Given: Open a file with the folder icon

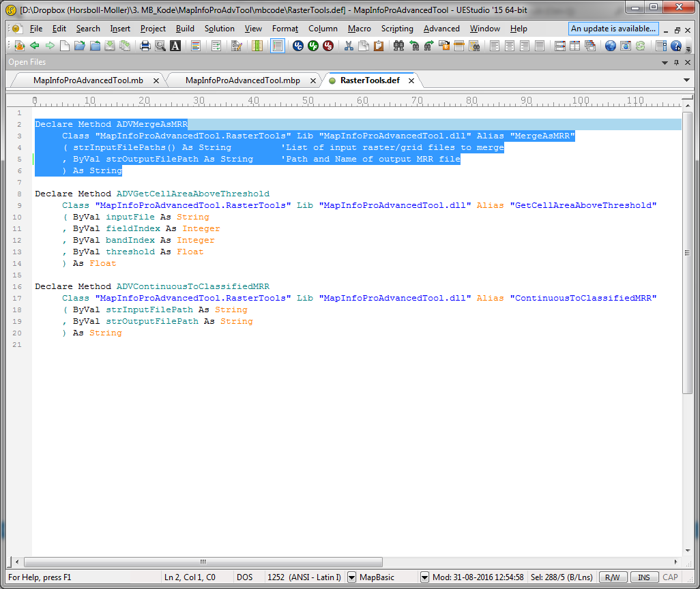Looking at the screenshot, I should tap(79, 46).
